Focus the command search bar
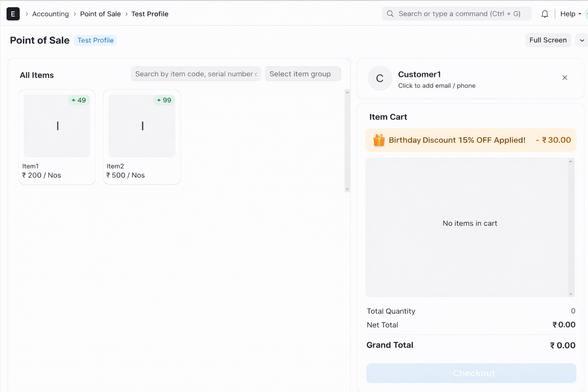This screenshot has height=392, width=588. pos(457,14)
